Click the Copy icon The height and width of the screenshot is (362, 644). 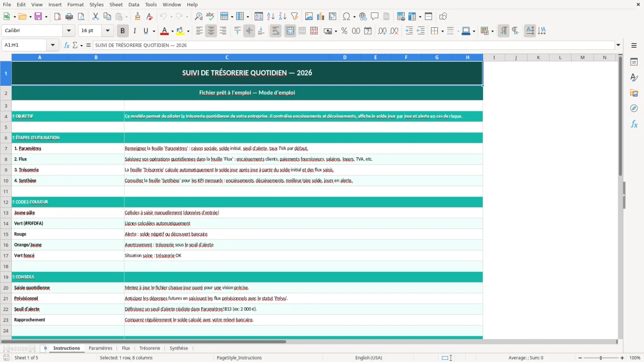pos(107,17)
